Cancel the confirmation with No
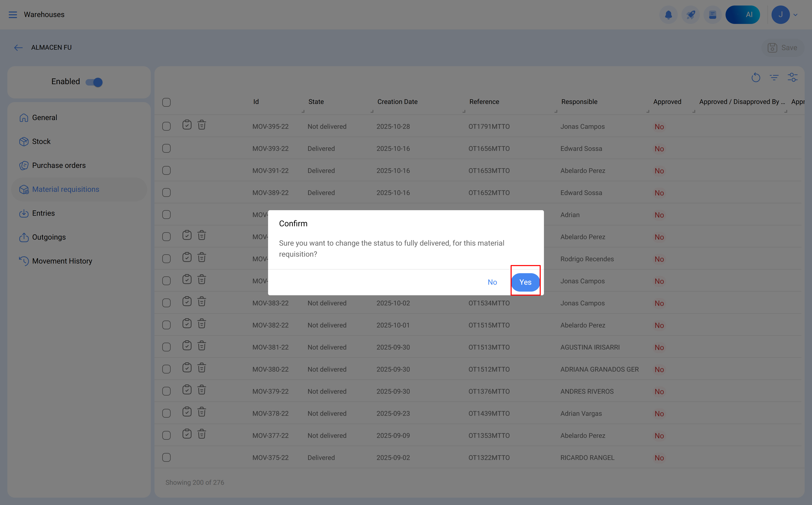812x505 pixels. (492, 282)
